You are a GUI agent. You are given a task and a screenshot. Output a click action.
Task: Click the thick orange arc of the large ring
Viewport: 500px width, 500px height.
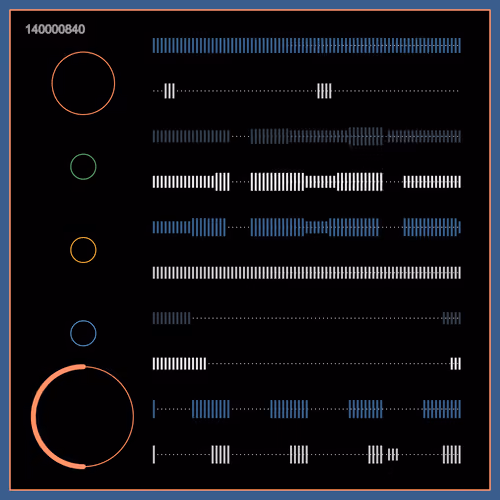(33, 417)
